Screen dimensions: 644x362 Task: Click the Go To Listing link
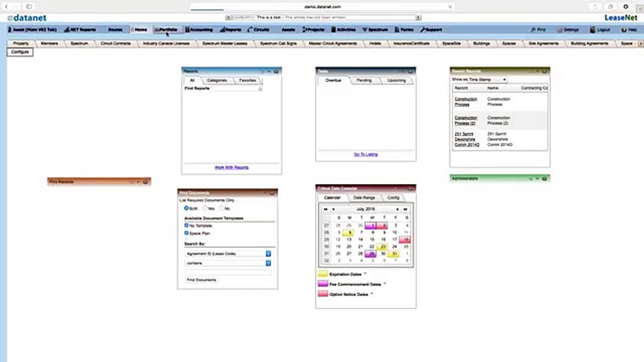[x=366, y=154]
